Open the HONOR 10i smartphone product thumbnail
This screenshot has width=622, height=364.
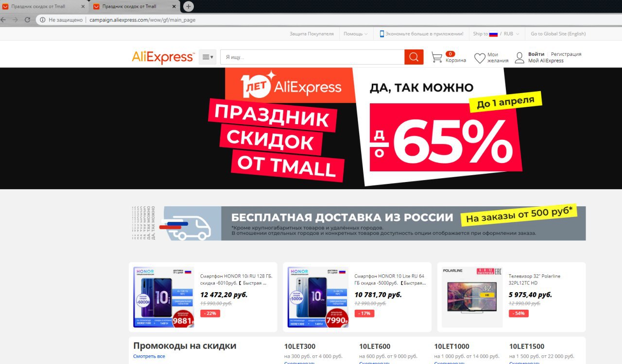164,297
